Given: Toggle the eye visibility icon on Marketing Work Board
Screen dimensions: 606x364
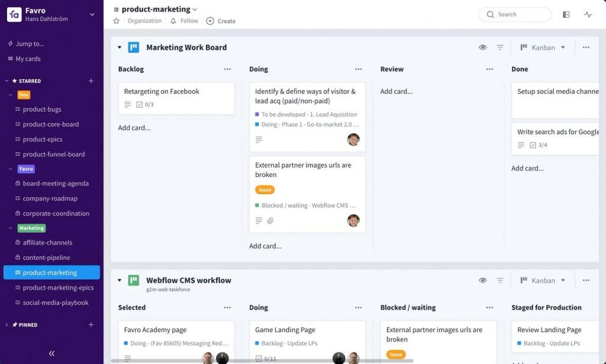Looking at the screenshot, I should (483, 47).
